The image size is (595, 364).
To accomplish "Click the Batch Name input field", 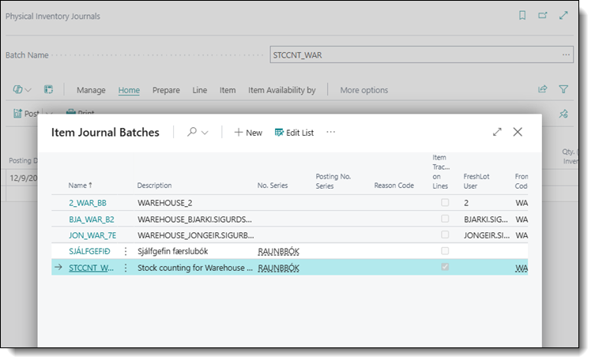I will pos(422,54).
